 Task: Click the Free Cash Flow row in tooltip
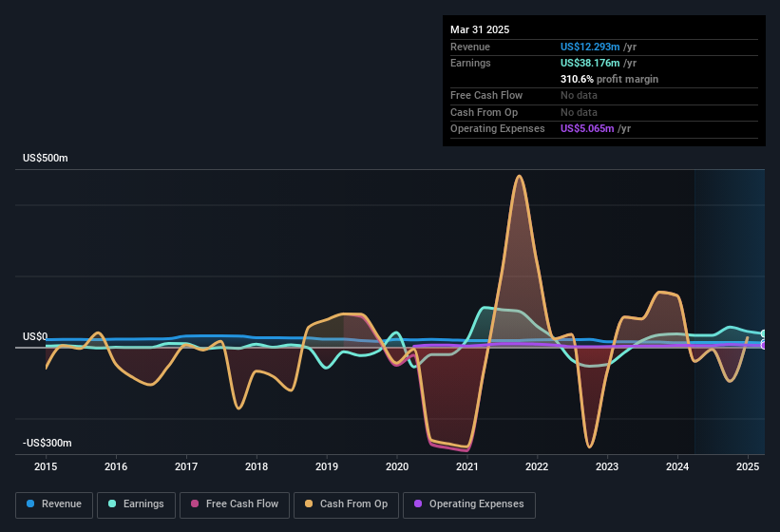point(604,95)
